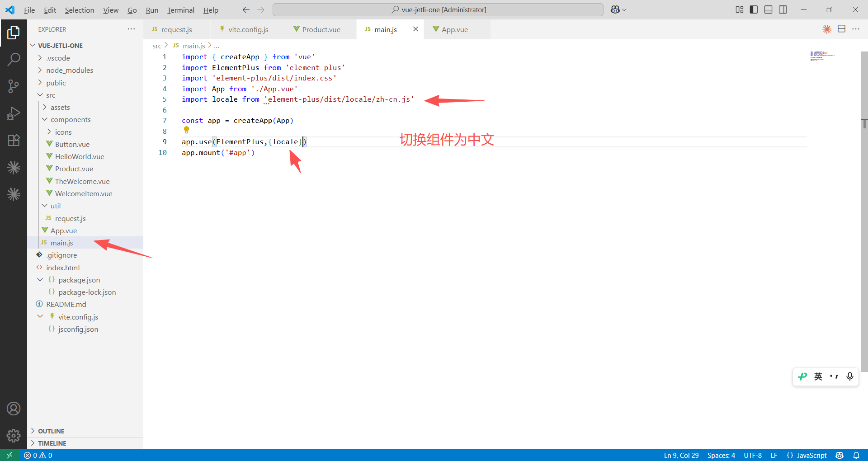Open the Search view in activity bar
The image size is (868, 461).
14,59
